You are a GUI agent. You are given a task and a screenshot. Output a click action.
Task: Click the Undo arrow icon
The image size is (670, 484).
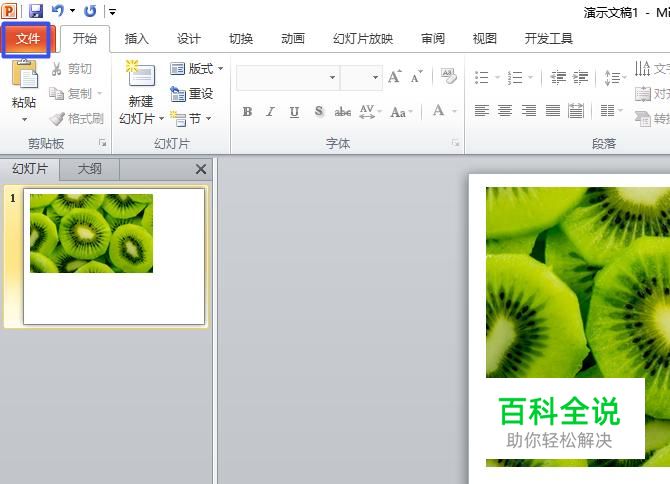[58, 10]
